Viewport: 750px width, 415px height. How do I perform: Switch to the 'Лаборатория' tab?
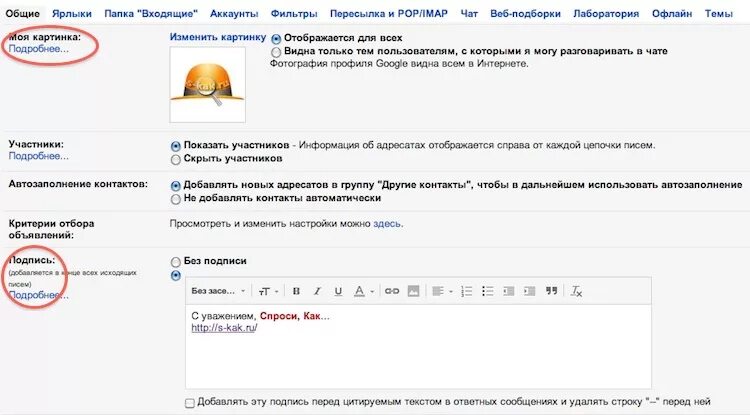click(x=606, y=13)
